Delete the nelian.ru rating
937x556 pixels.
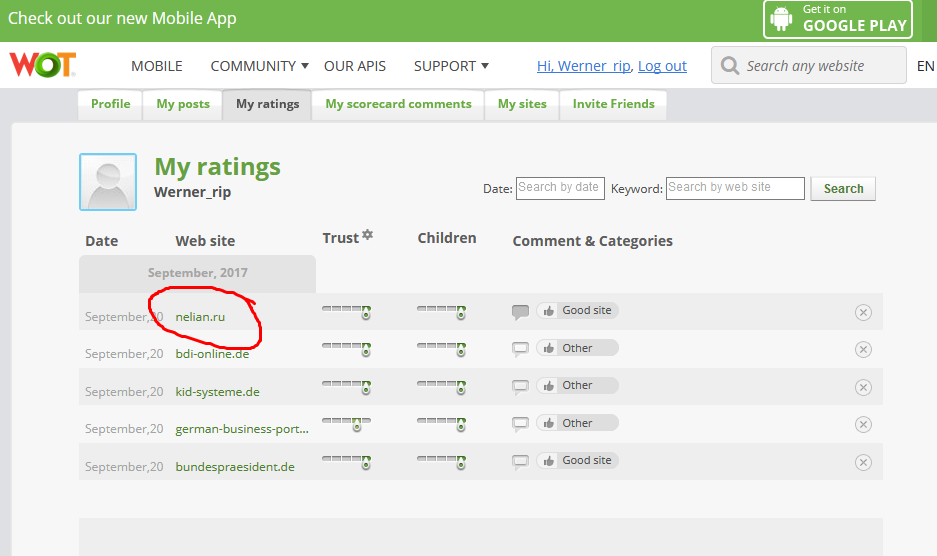click(863, 312)
